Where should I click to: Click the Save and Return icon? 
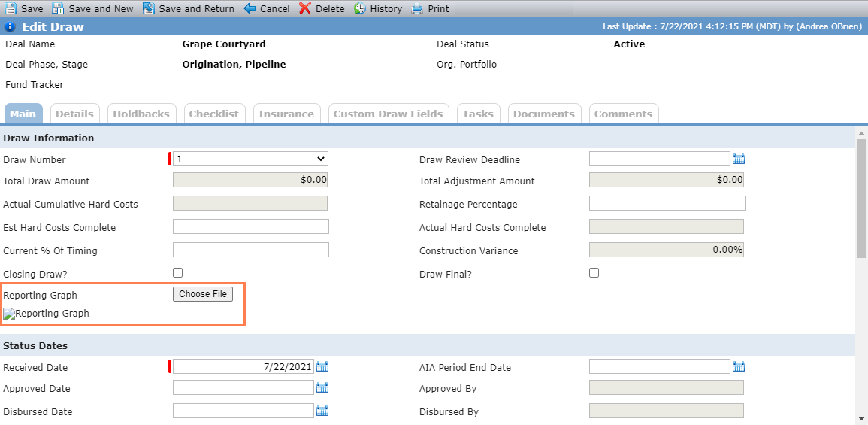[x=148, y=8]
